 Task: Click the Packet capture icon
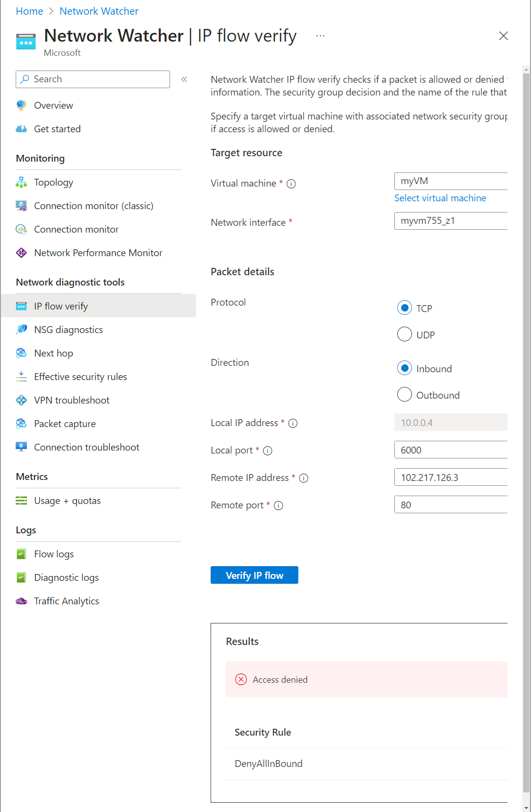point(21,424)
